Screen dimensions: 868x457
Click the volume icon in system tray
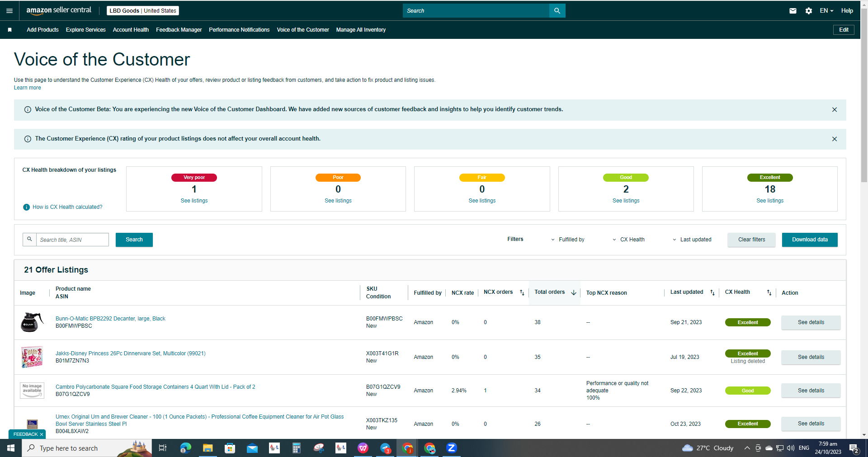tap(790, 448)
